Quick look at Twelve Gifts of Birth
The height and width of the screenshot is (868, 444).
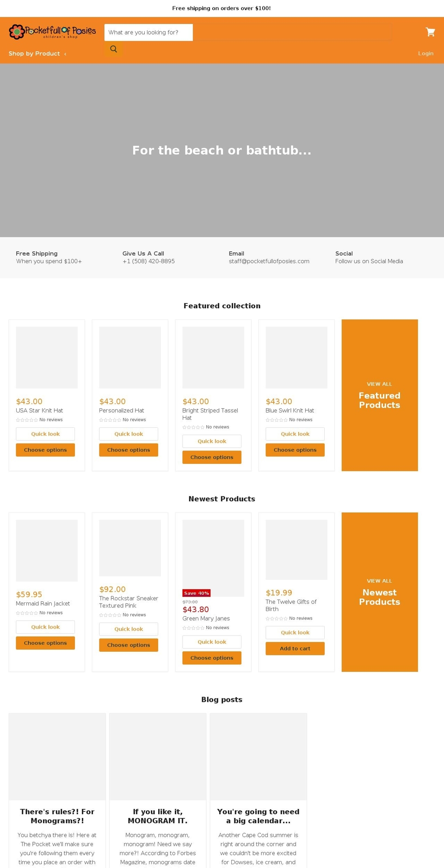295,632
